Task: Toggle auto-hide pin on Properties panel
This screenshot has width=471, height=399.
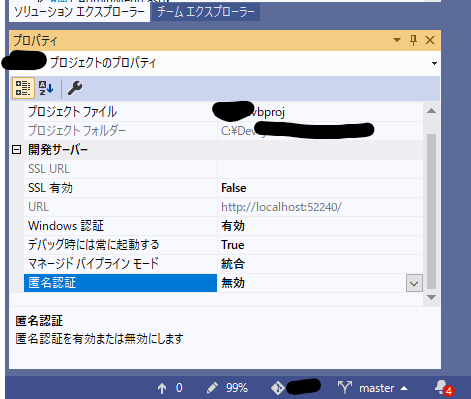Action: tap(413, 40)
